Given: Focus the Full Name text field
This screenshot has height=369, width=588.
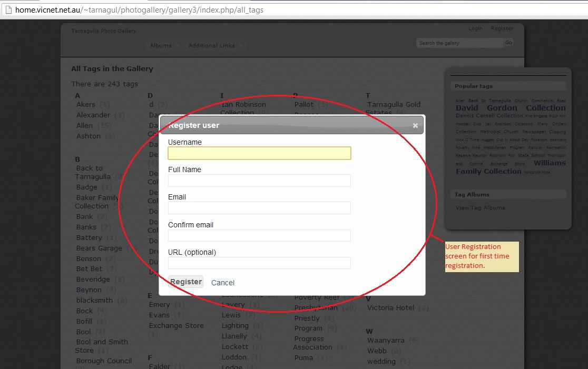Looking at the screenshot, I should [259, 181].
